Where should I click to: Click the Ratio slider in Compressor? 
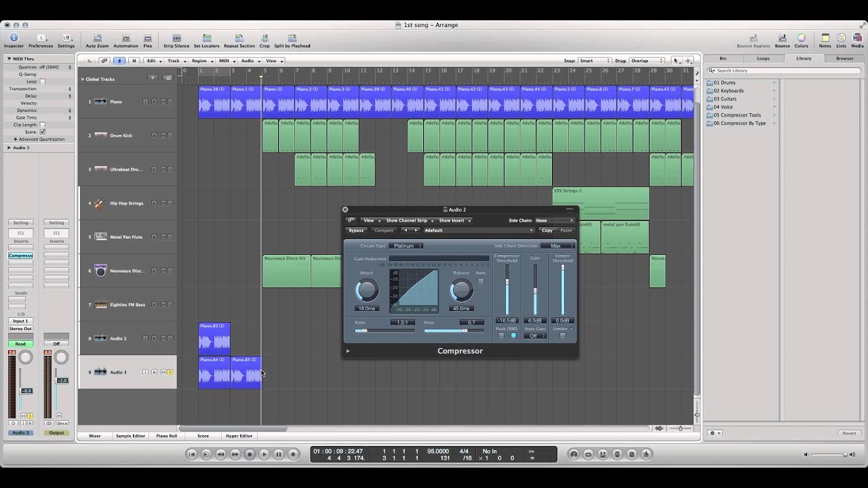tap(384, 331)
